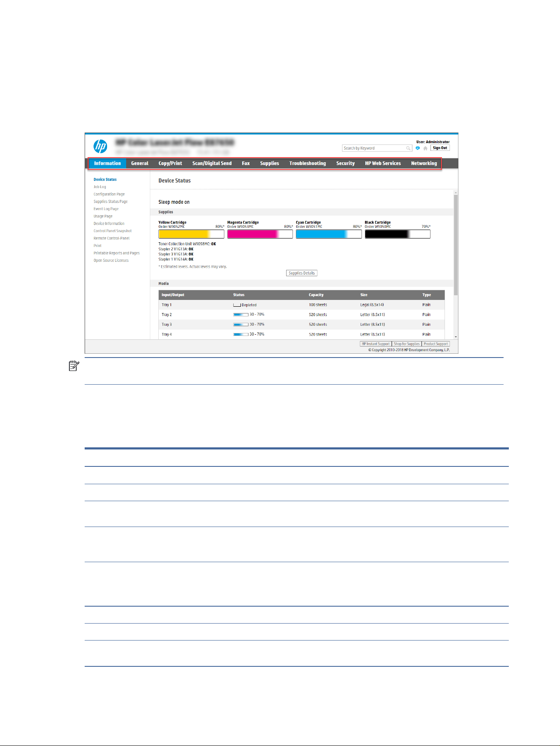Click the vertical scrollbar thumb

point(456,245)
